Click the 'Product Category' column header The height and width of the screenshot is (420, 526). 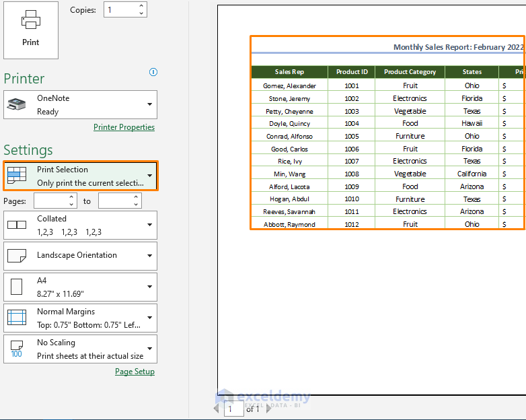coord(410,72)
